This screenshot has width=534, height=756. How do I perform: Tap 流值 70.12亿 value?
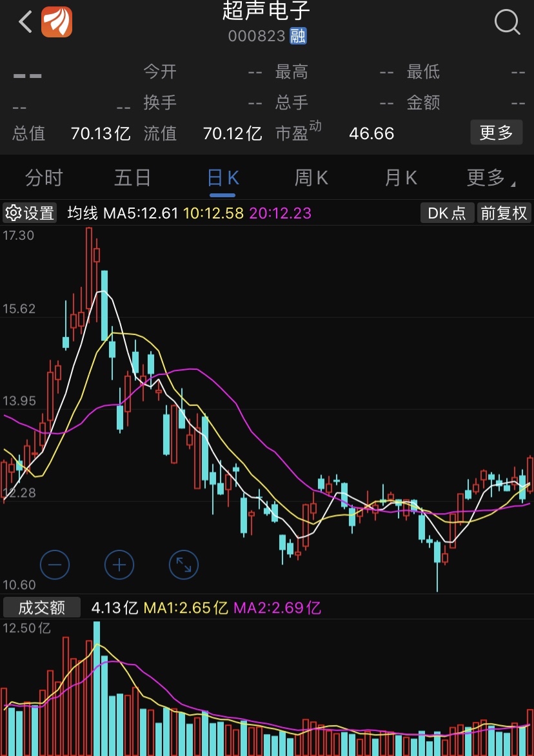233,133
